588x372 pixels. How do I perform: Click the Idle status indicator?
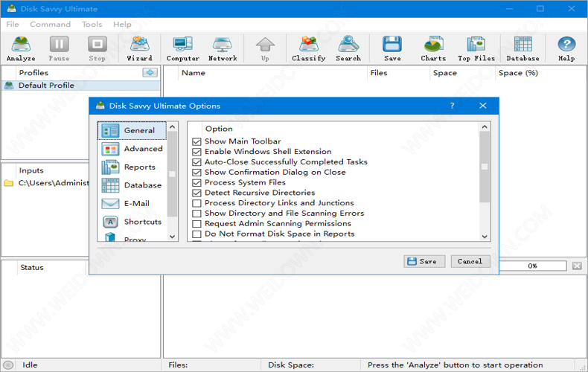(x=8, y=365)
